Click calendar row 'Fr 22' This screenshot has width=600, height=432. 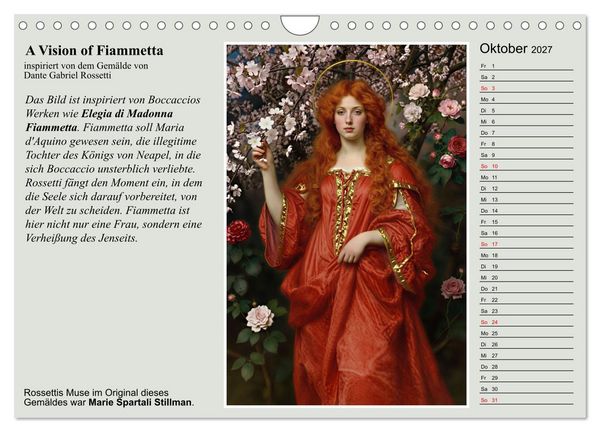(527, 300)
